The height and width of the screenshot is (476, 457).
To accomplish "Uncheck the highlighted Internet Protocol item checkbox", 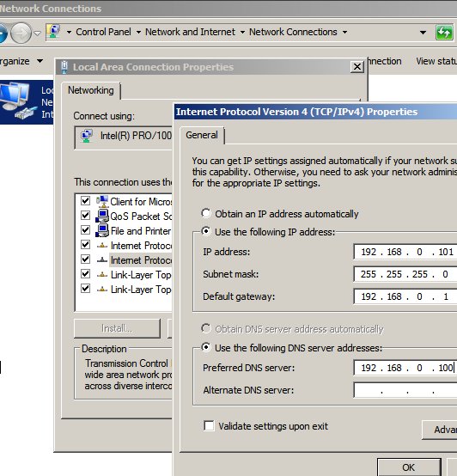I will 86,259.
